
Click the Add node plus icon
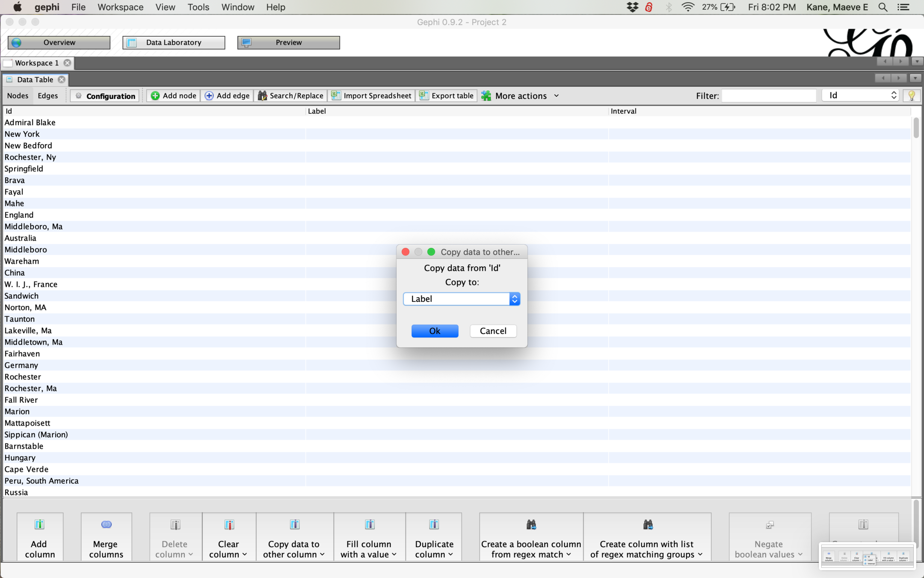(155, 95)
